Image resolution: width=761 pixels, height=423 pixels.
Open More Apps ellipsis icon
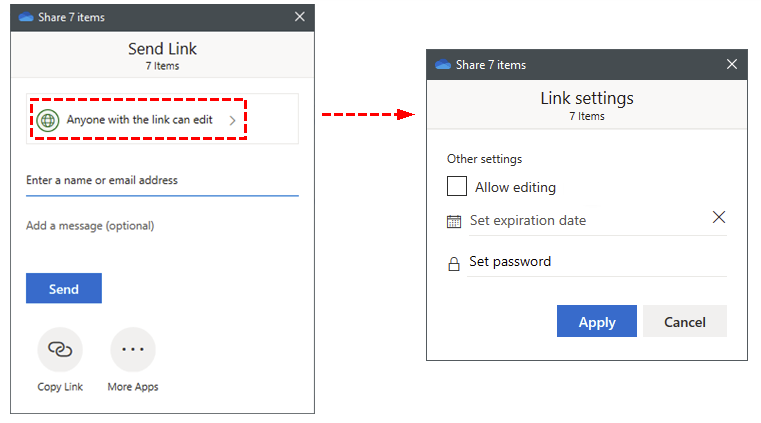[x=133, y=349]
